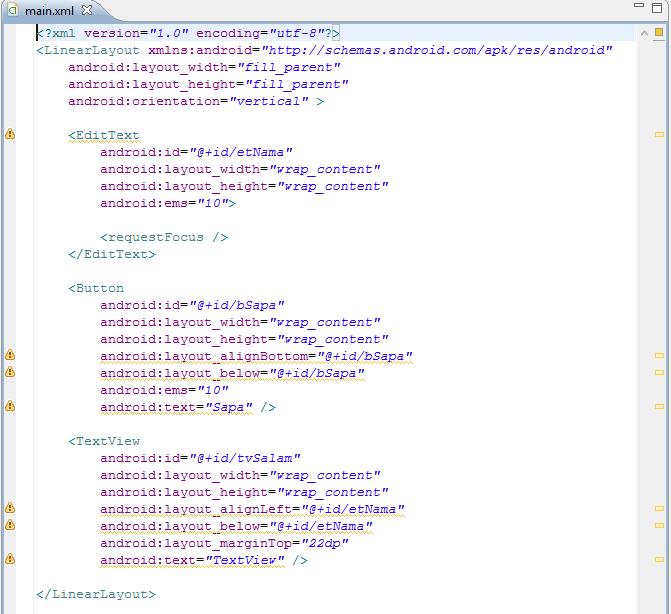This screenshot has height=614, width=671.
Task: Click layout_height="fill_parent" attribute
Action: pos(208,84)
